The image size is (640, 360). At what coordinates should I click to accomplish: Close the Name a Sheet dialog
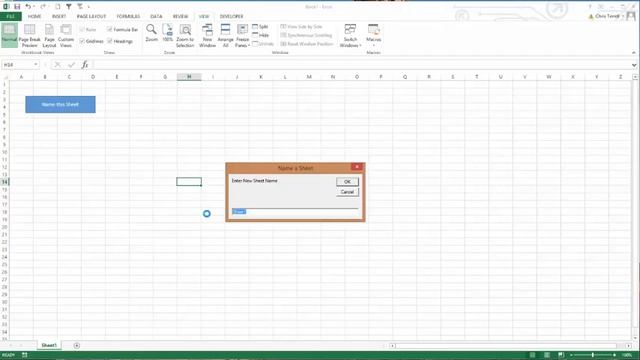tap(357, 167)
